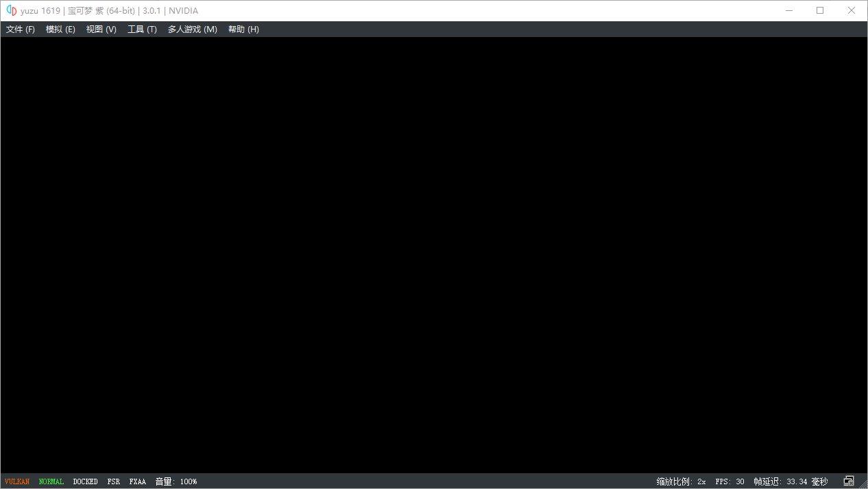Switch the DOCKED mode toggle

pos(86,481)
